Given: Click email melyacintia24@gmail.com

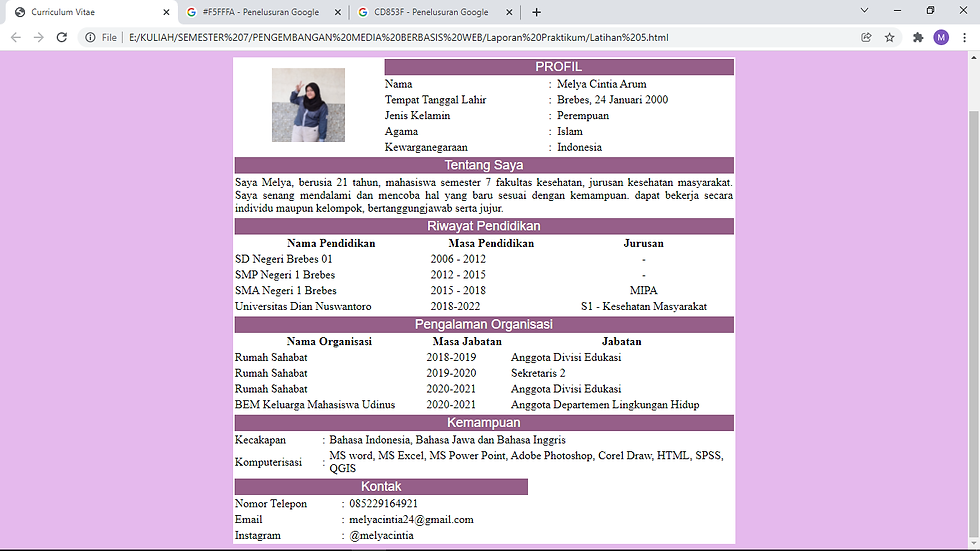Looking at the screenshot, I should [411, 520].
